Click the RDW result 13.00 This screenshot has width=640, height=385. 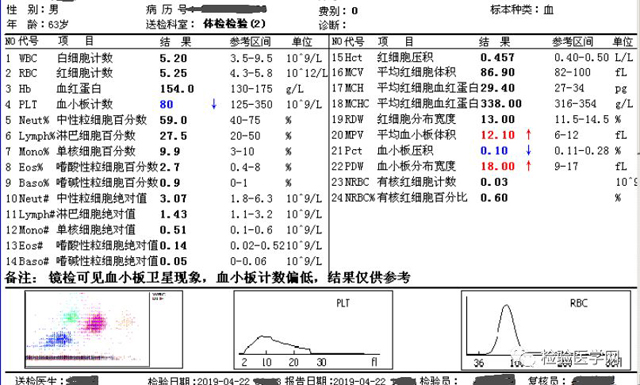point(498,120)
